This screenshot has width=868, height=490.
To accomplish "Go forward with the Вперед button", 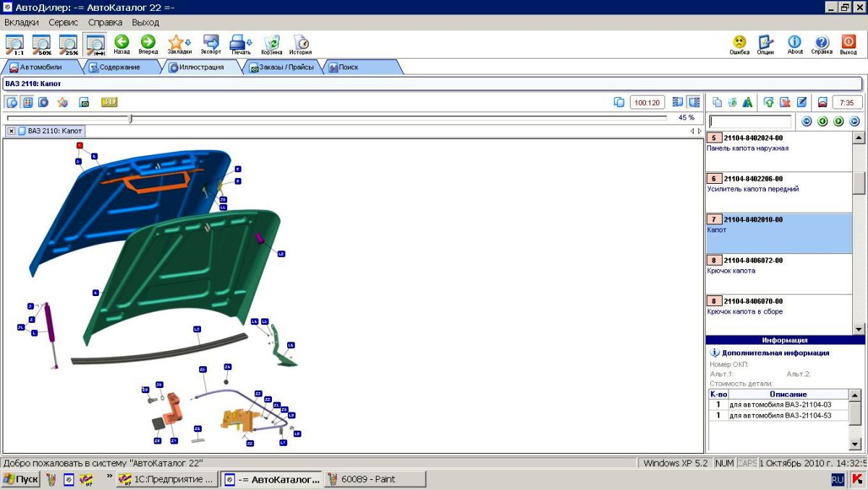I will pos(148,44).
